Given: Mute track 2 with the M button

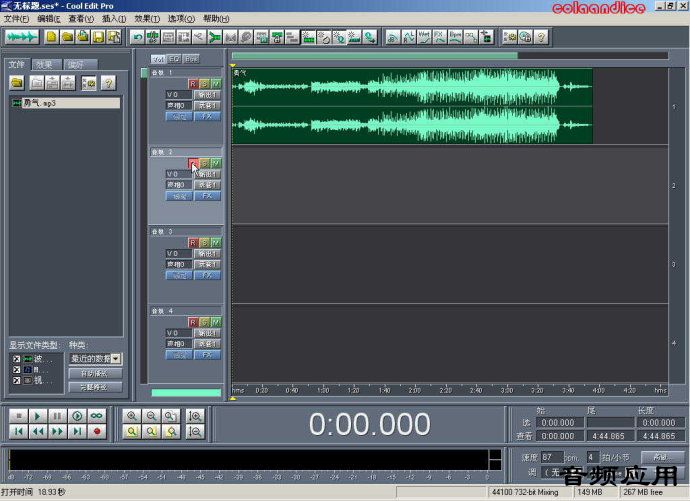Looking at the screenshot, I should click(216, 163).
